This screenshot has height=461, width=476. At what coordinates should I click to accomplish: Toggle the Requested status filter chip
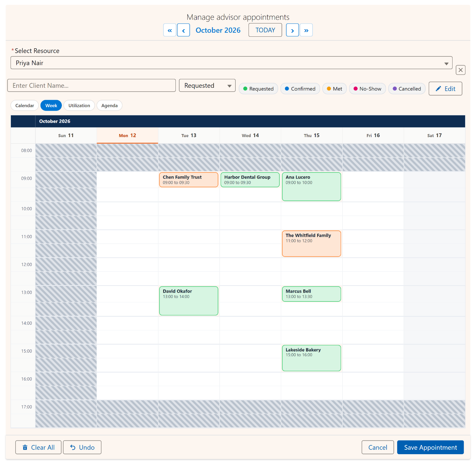coord(258,89)
